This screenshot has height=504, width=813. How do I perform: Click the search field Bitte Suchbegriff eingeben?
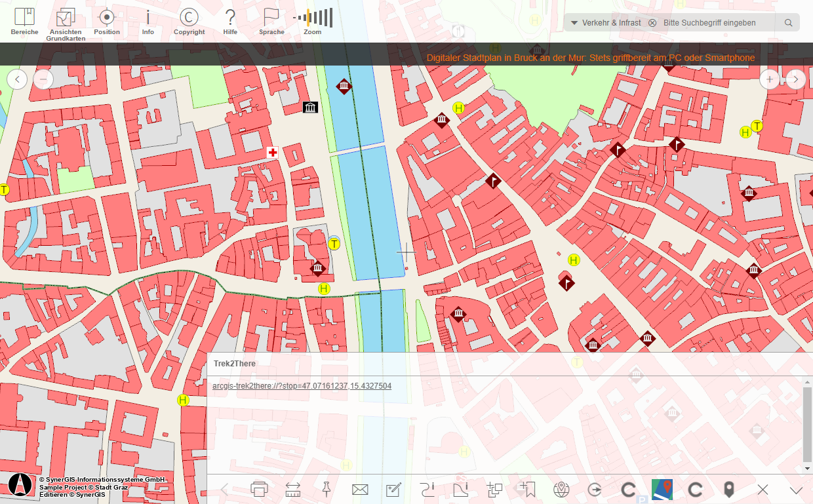718,23
